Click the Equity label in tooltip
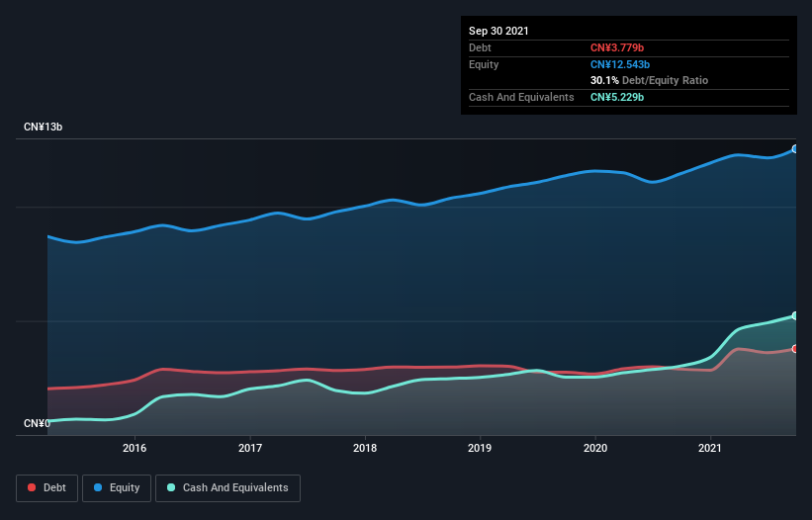This screenshot has width=812, height=520. (x=484, y=64)
